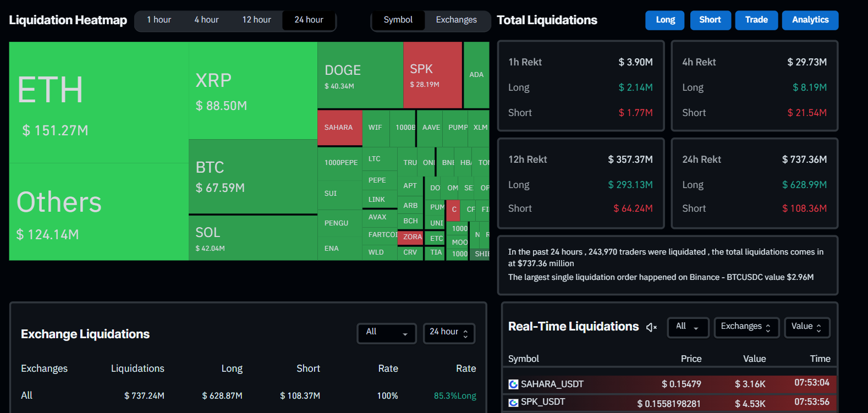The width and height of the screenshot is (868, 413).
Task: Open the Trade button
Action: tap(756, 20)
